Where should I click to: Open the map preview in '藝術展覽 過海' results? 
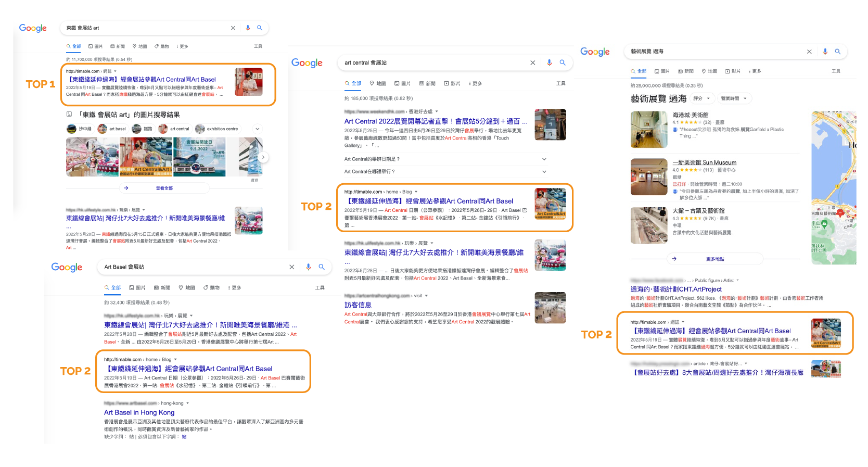pos(834,188)
